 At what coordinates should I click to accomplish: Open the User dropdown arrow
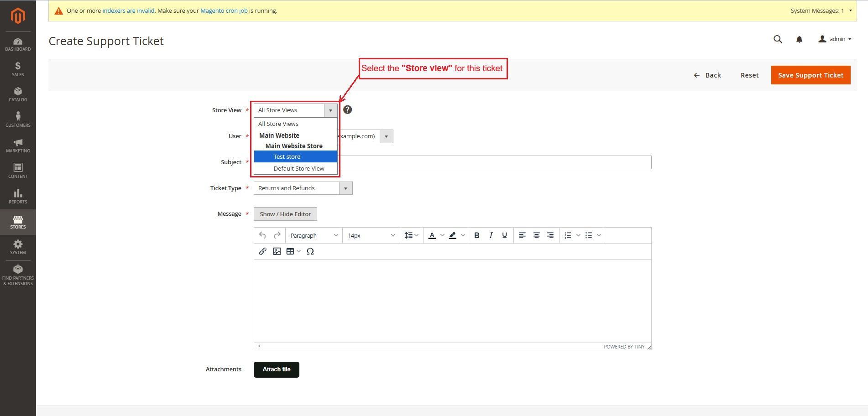(x=386, y=136)
